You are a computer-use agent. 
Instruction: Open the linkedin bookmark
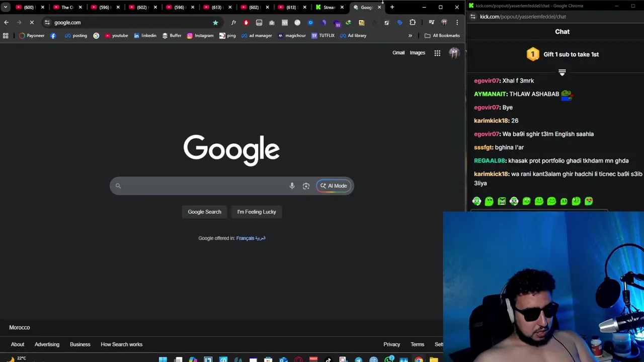click(145, 36)
